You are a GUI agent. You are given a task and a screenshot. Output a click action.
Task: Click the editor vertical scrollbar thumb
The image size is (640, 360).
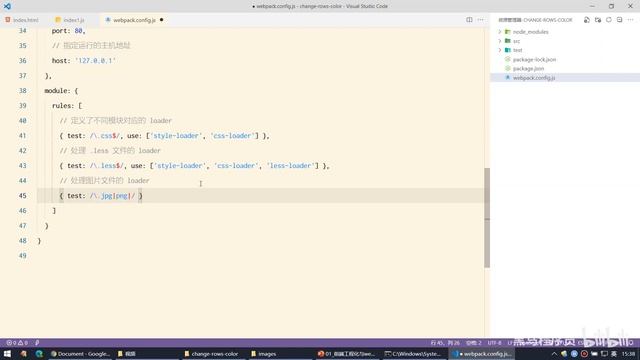[x=487, y=218]
